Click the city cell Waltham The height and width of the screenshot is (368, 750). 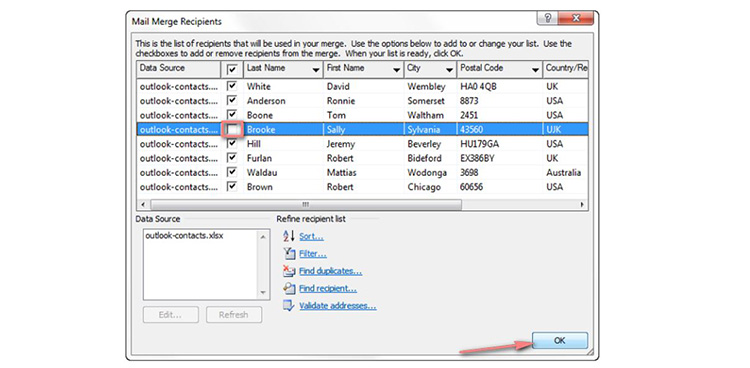(x=430, y=115)
